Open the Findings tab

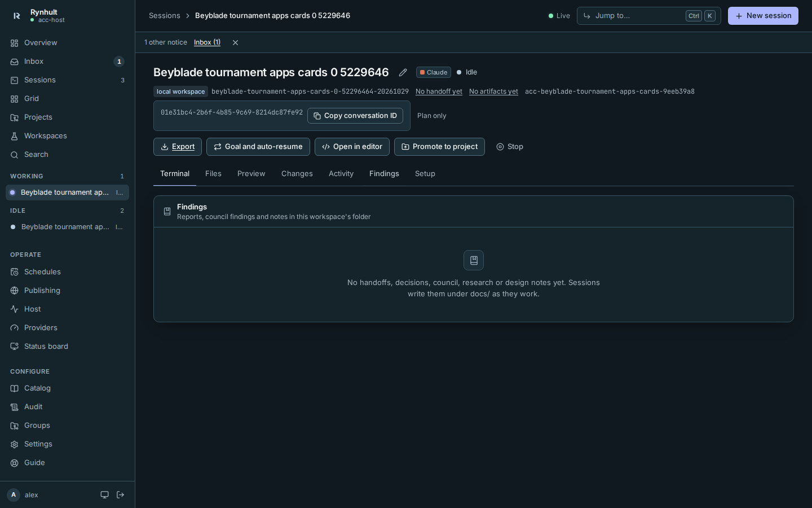[x=384, y=174]
